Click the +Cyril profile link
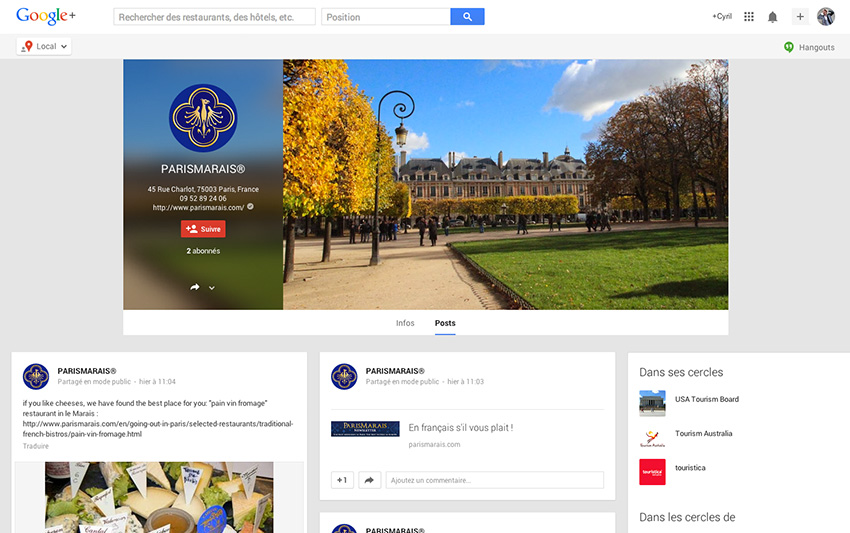The image size is (850, 533). click(722, 17)
